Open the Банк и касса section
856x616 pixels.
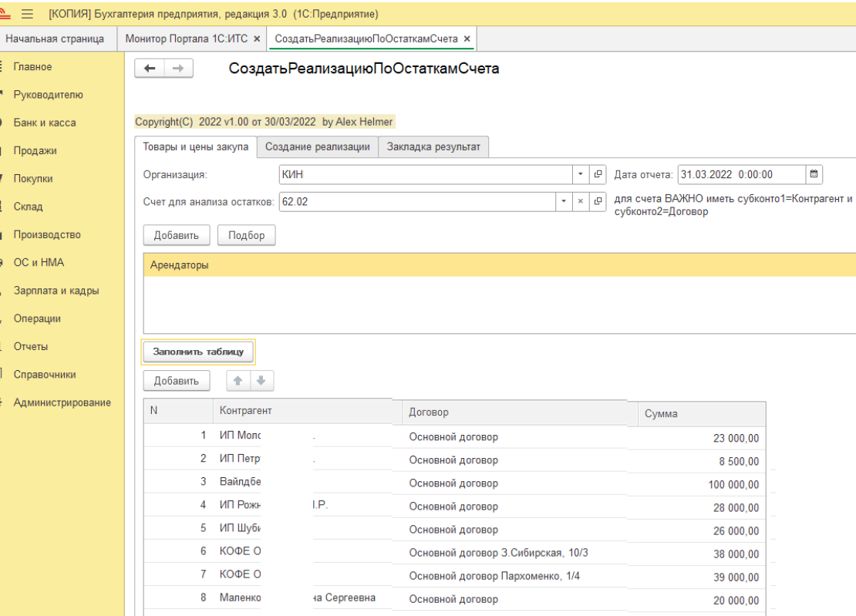click(x=45, y=123)
